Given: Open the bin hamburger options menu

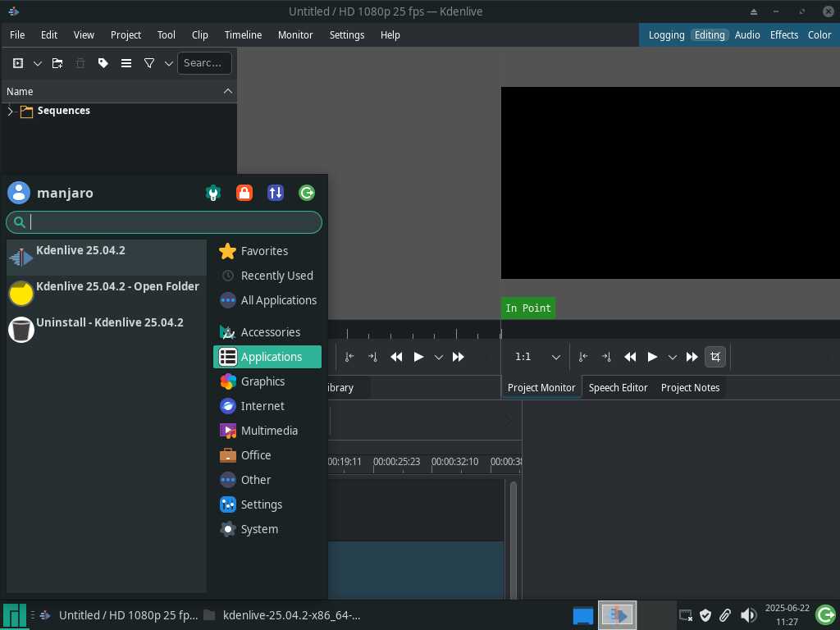Looking at the screenshot, I should (126, 63).
